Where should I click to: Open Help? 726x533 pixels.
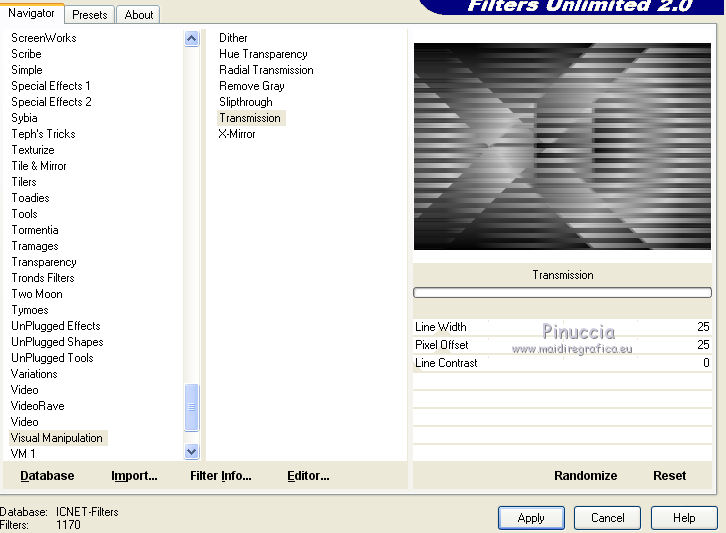coord(684,518)
